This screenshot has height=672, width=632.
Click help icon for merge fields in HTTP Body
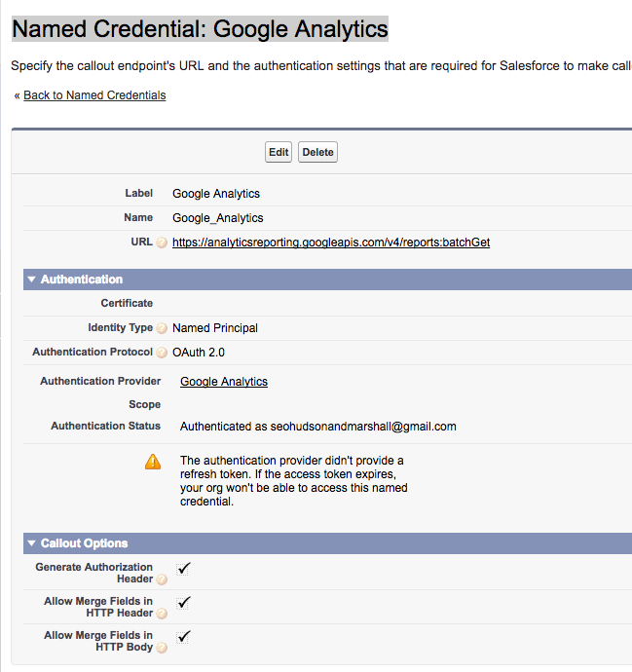point(162,648)
